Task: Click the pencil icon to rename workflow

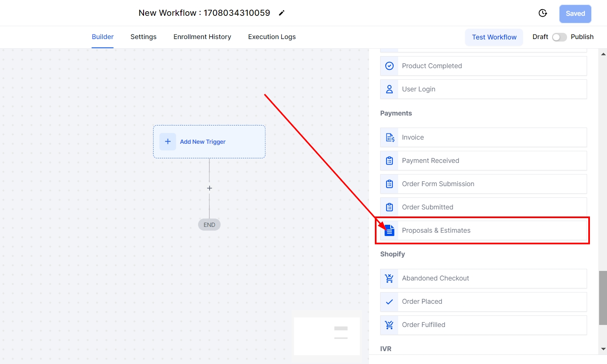Action: [282, 13]
